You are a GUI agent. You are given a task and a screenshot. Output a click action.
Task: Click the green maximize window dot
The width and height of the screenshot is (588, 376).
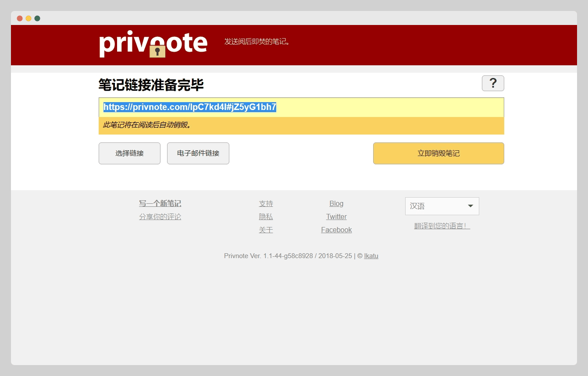[x=37, y=18]
